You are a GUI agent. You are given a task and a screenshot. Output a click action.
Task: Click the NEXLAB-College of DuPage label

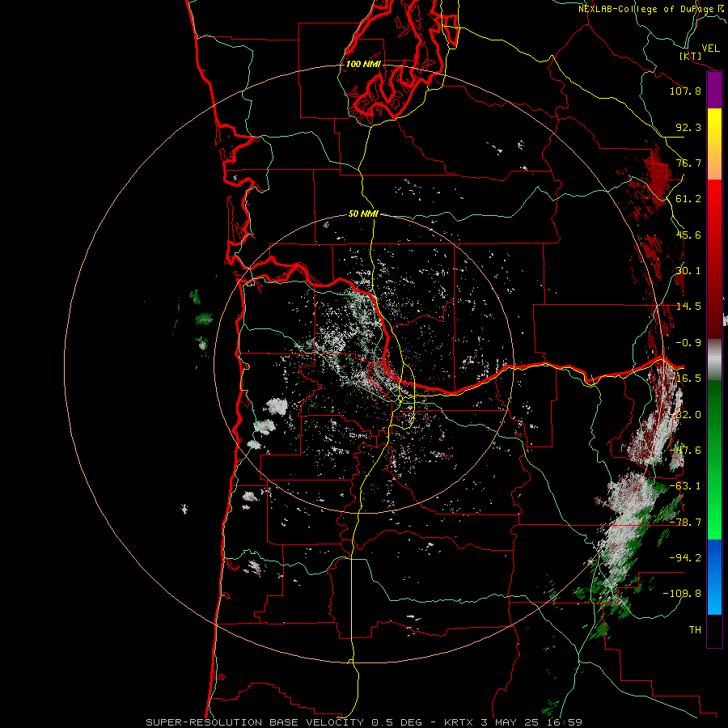(x=645, y=9)
